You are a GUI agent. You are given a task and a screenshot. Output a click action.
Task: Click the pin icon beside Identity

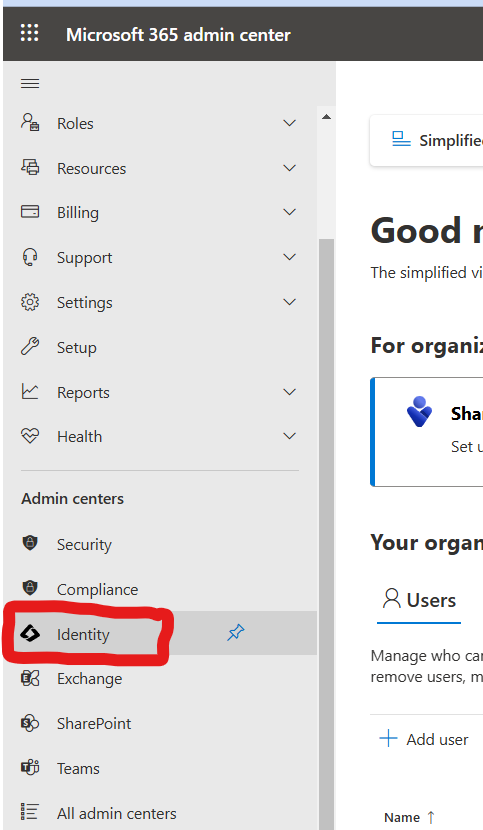[x=236, y=633]
